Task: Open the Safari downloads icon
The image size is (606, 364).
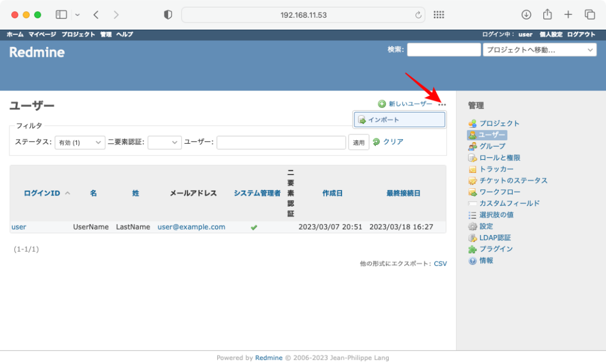Action: [x=526, y=15]
